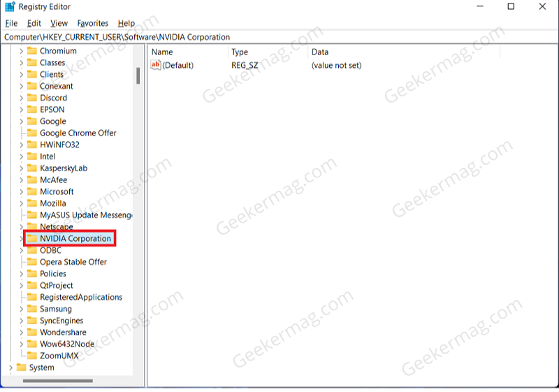The height and width of the screenshot is (392, 559).
Task: Select the Google folder icon
Action: pyautogui.click(x=32, y=121)
